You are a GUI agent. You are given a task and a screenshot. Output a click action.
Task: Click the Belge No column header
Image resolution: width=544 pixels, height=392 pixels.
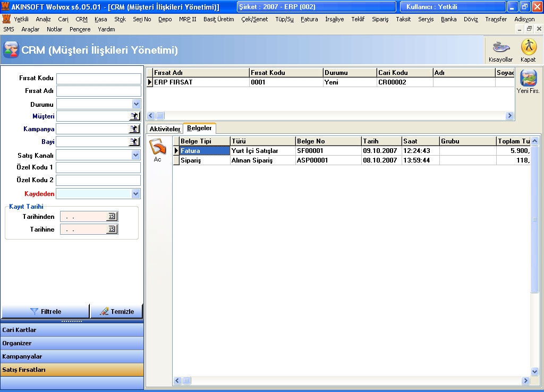[x=328, y=141]
